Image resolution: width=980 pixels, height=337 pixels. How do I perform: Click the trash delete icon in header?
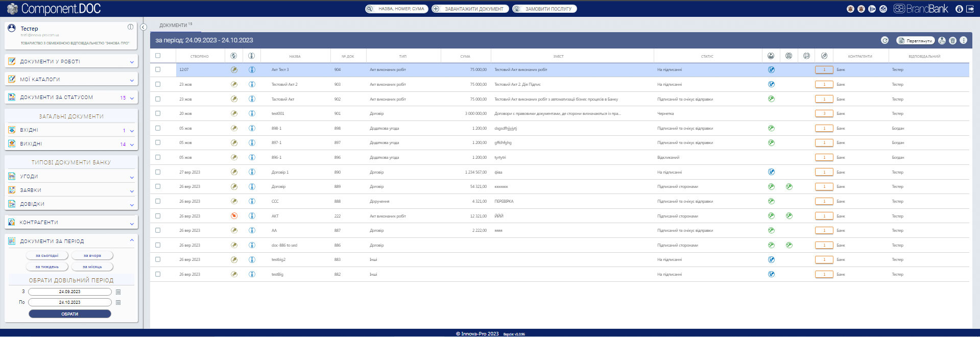952,40
